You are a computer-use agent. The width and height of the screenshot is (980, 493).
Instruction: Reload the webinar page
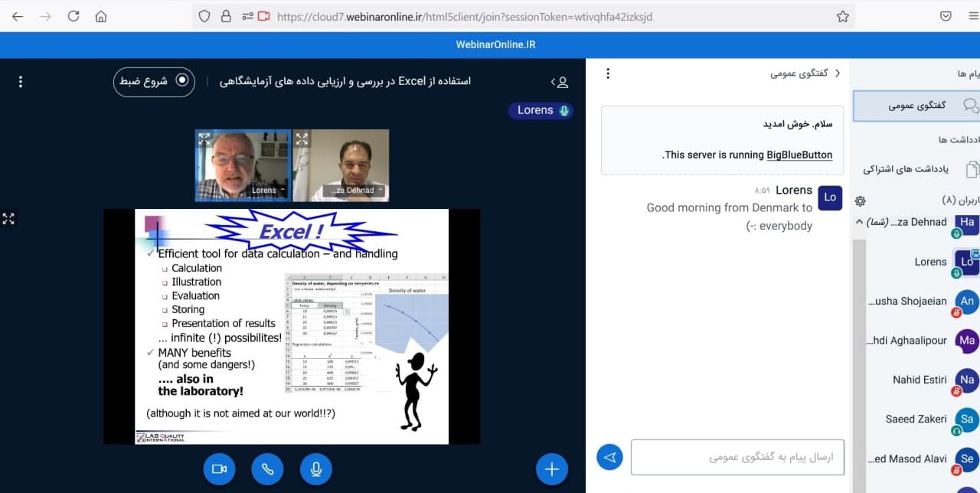73,16
